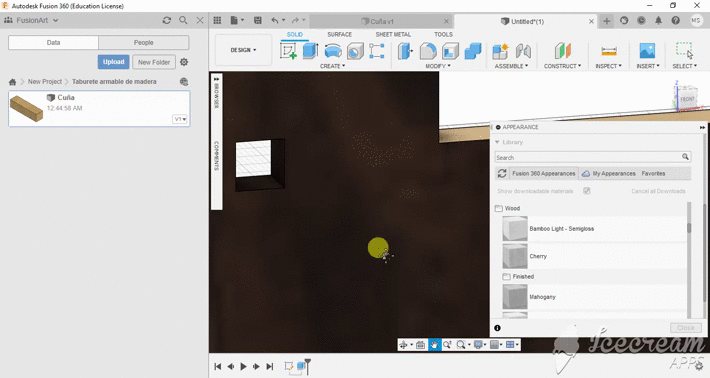This screenshot has height=378, width=710.
Task: Open the extensions icon beside the new tab button
Action: [624, 20]
